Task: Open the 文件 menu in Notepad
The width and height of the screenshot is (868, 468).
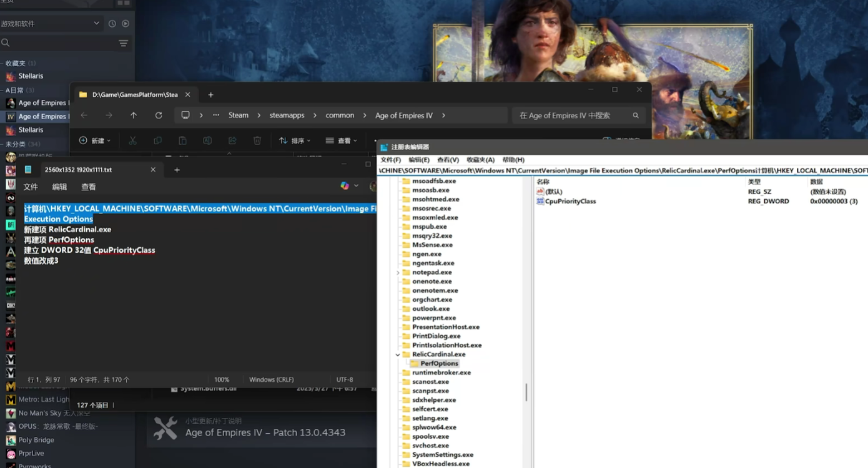Action: coord(31,187)
